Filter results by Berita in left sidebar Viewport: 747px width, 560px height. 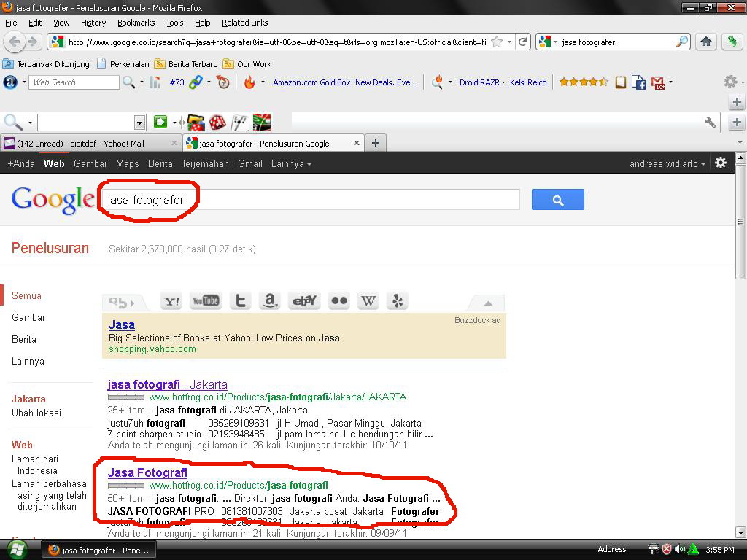point(24,339)
